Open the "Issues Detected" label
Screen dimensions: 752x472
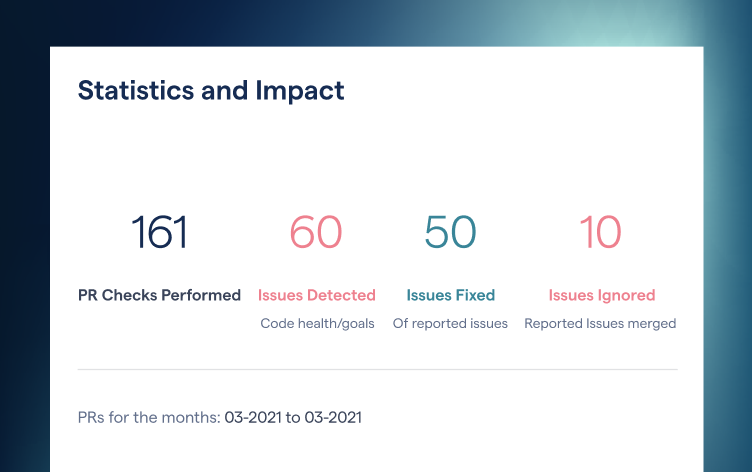point(317,295)
